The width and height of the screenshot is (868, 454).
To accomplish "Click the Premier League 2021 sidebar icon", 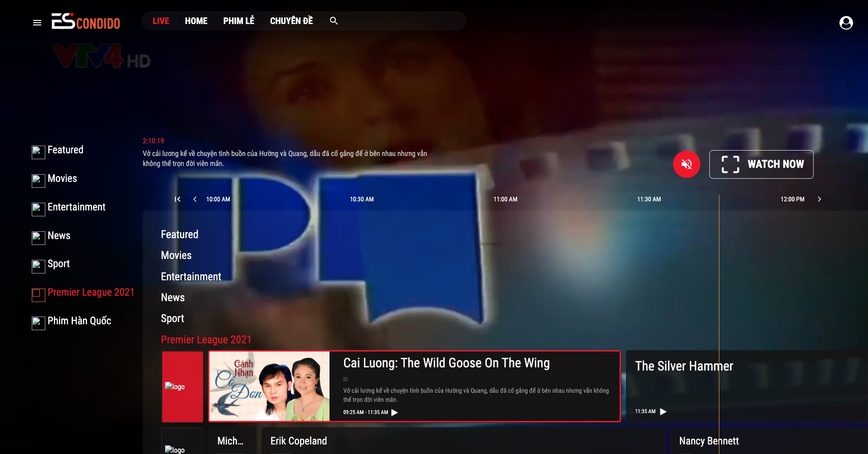I will [38, 295].
